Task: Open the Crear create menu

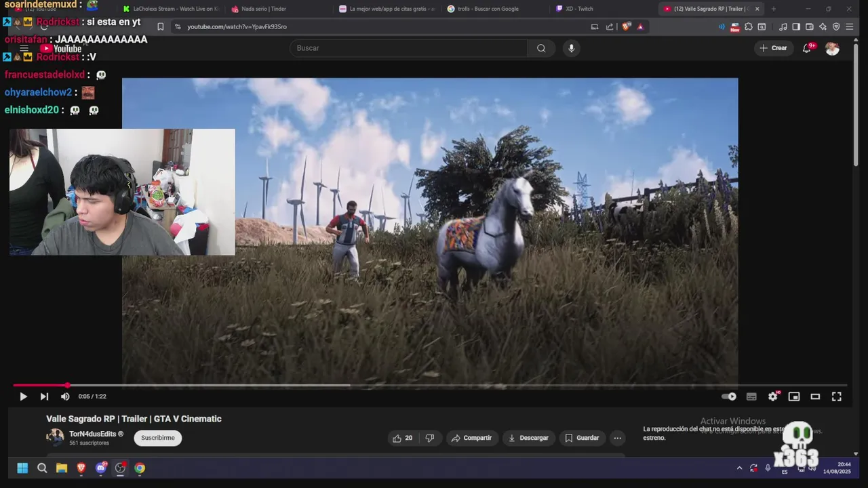Action: [774, 48]
